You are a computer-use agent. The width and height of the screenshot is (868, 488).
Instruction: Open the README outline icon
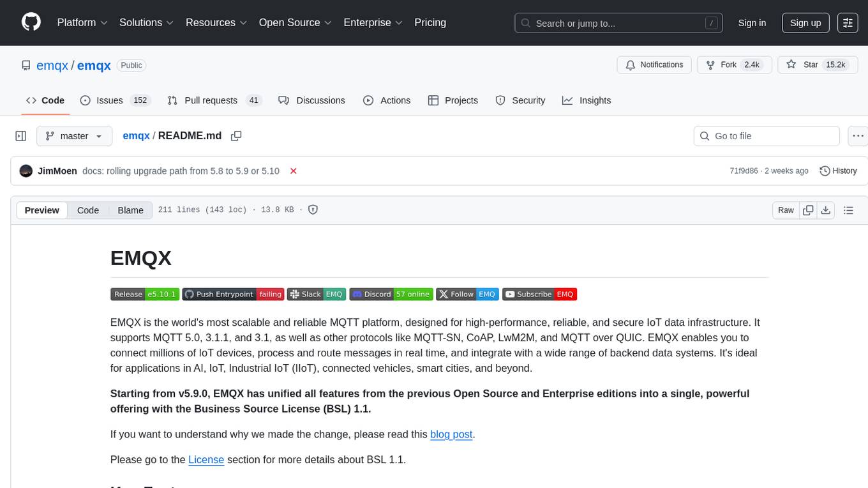pos(848,210)
